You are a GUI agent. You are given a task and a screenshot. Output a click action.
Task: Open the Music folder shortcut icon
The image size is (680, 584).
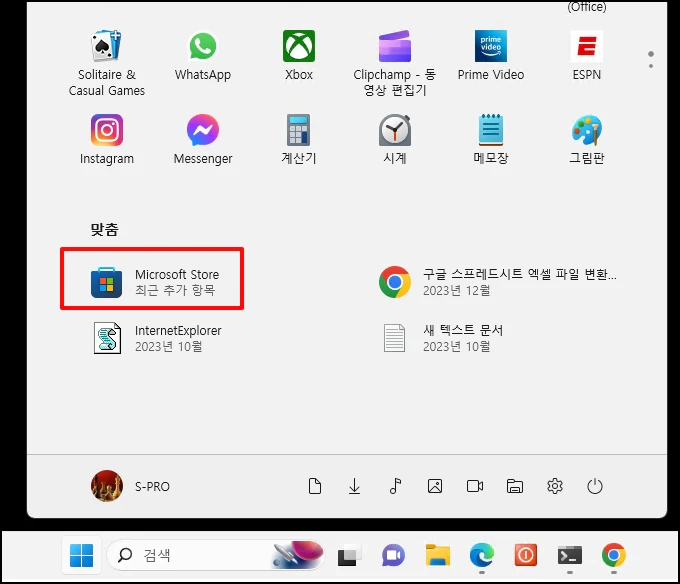(x=395, y=486)
